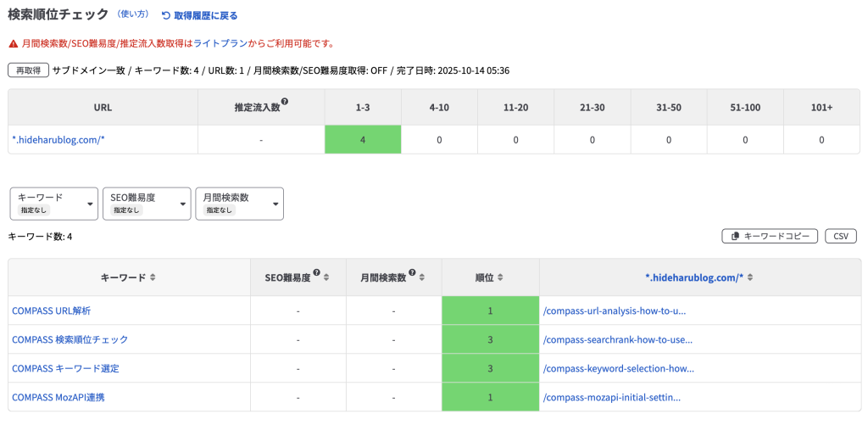Expand the SEO難易度 filter dropdown
Viewport: 868px width, 425px height.
tap(147, 204)
